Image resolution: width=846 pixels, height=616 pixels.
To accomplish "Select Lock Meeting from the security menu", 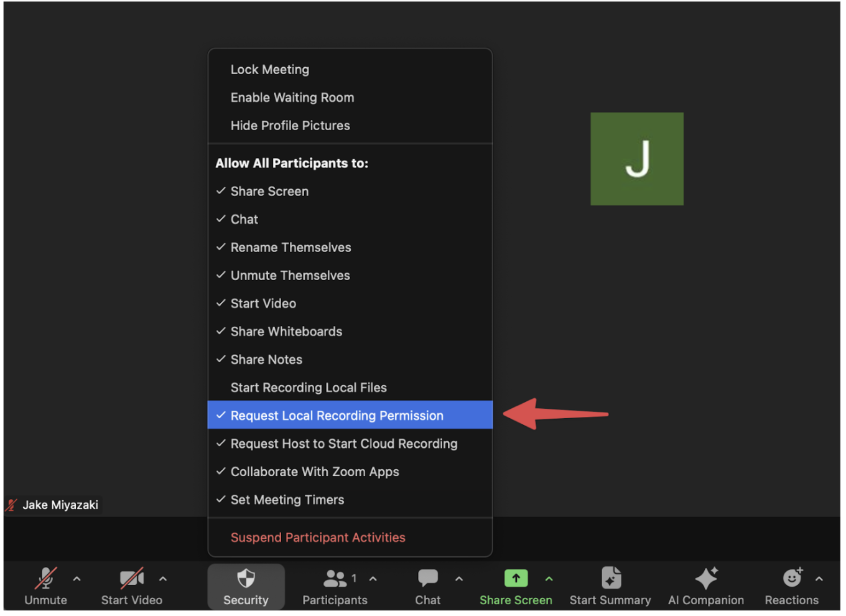I will pos(269,70).
